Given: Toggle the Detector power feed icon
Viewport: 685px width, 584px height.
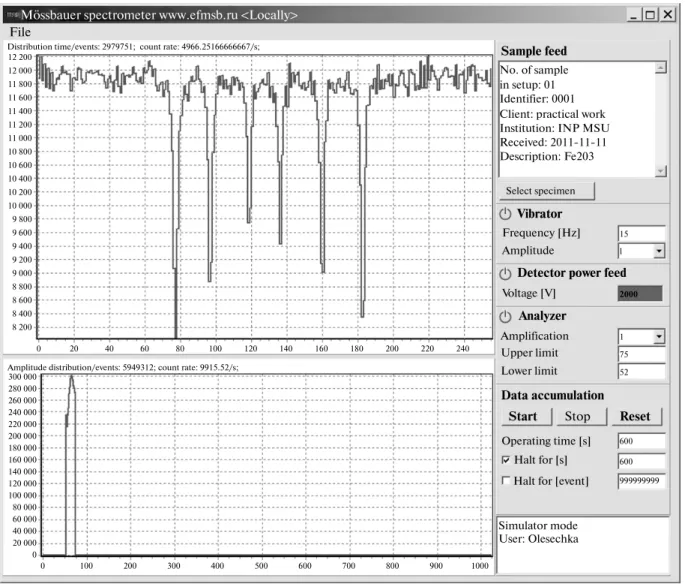Looking at the screenshot, I should tap(505, 273).
